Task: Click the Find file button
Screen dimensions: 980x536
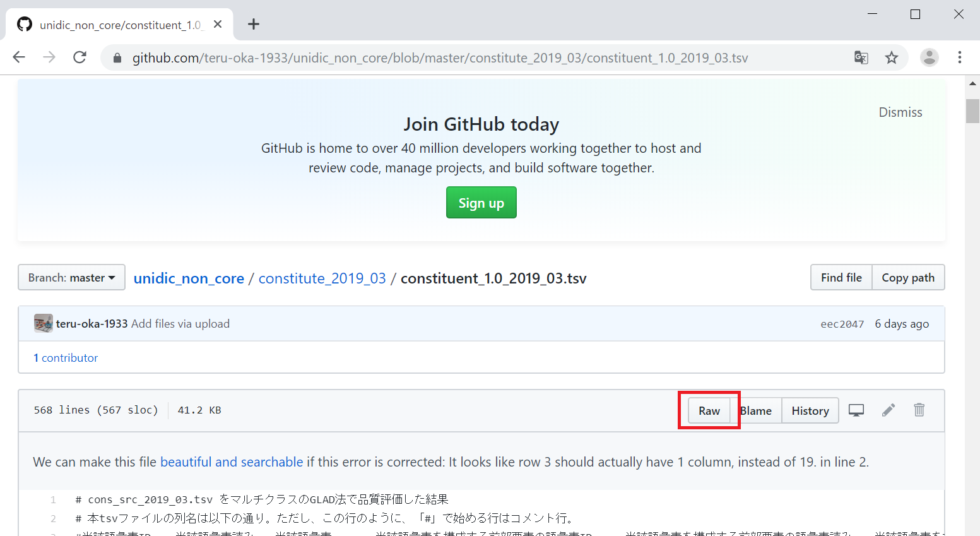Action: pos(841,278)
